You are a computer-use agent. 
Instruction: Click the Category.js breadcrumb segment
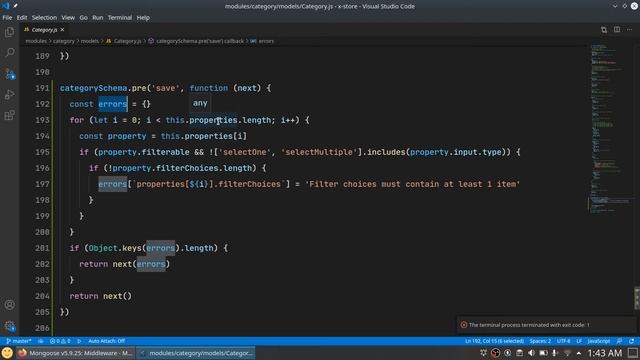pyautogui.click(x=124, y=41)
